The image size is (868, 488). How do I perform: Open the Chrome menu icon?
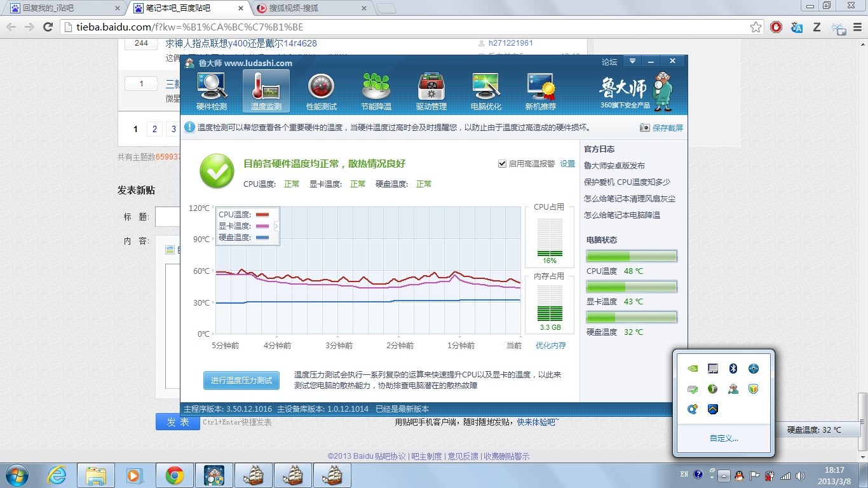858,27
